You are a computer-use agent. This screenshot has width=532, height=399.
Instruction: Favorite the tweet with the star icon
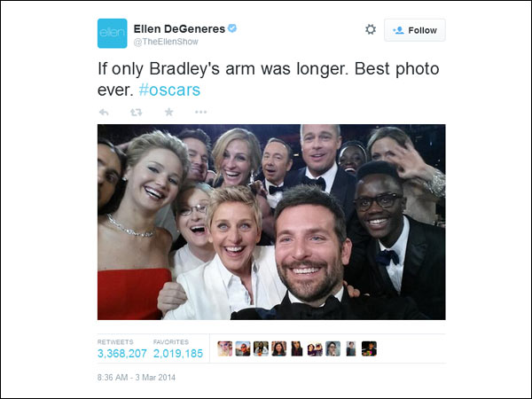click(169, 112)
